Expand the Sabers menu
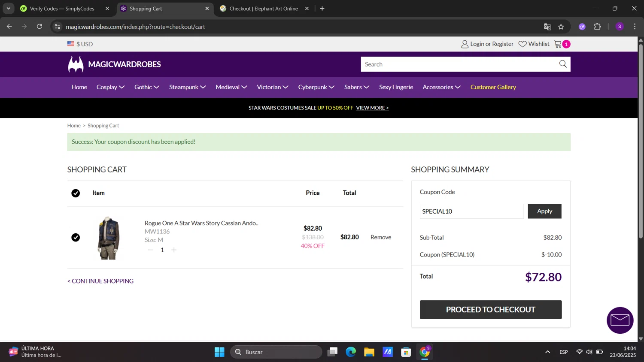This screenshot has height=362, width=644. tap(356, 87)
